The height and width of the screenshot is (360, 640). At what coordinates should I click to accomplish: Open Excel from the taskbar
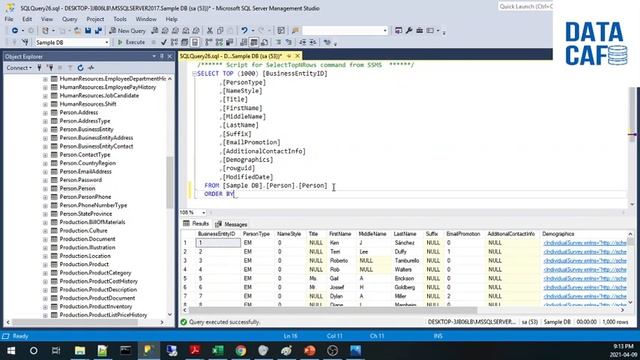pos(218,351)
